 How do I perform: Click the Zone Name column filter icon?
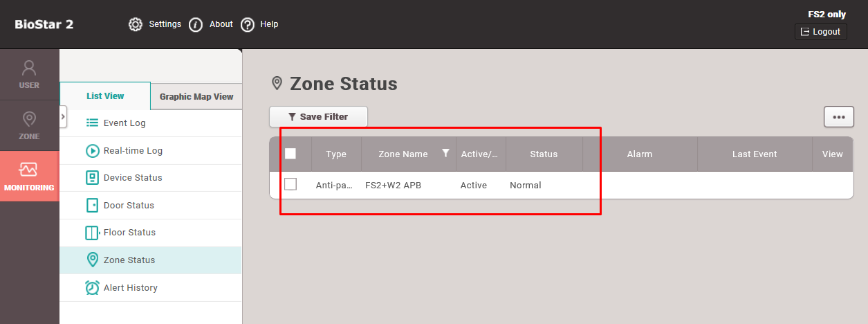point(445,153)
